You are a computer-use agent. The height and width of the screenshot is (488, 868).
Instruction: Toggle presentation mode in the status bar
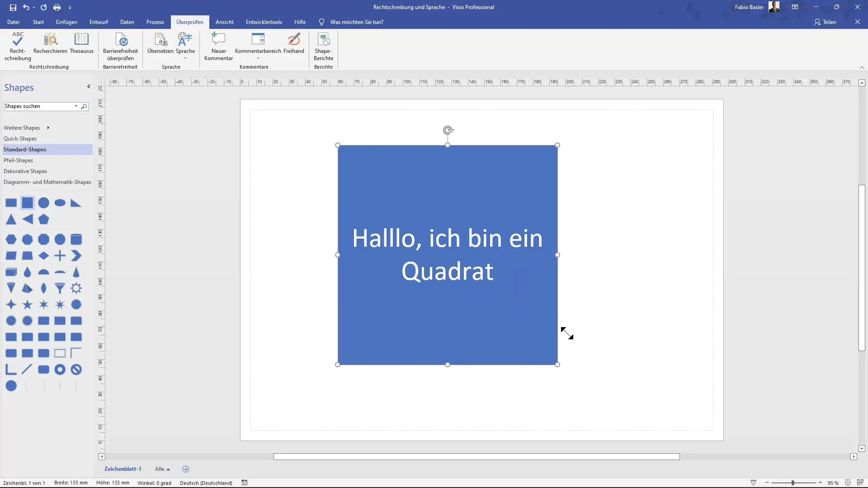coord(753,483)
